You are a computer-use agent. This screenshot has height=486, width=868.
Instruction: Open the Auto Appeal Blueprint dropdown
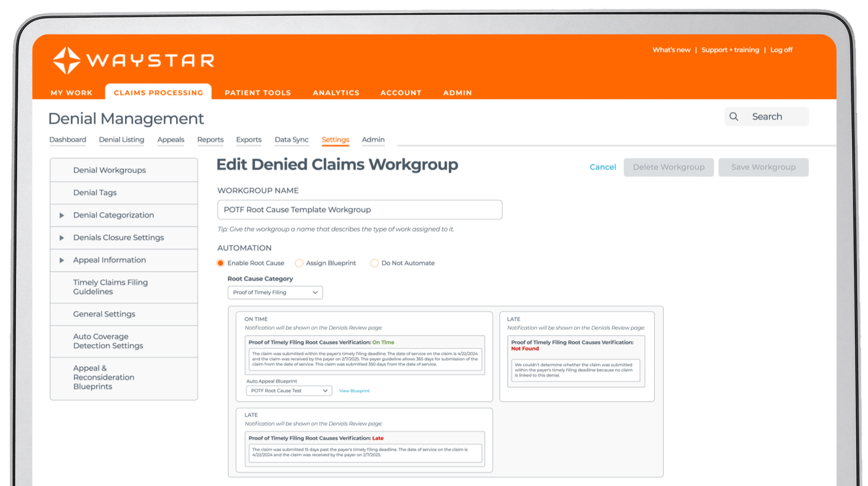[x=288, y=391]
